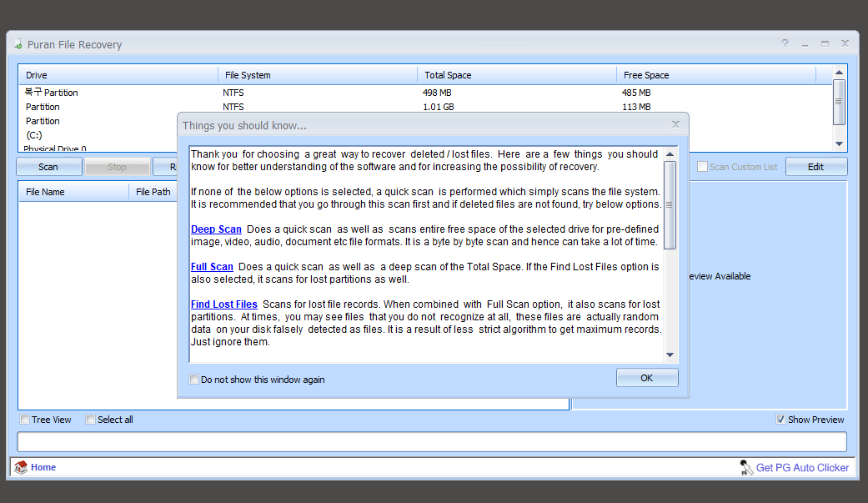
Task: Sort by the File Name column header
Action: [x=73, y=192]
